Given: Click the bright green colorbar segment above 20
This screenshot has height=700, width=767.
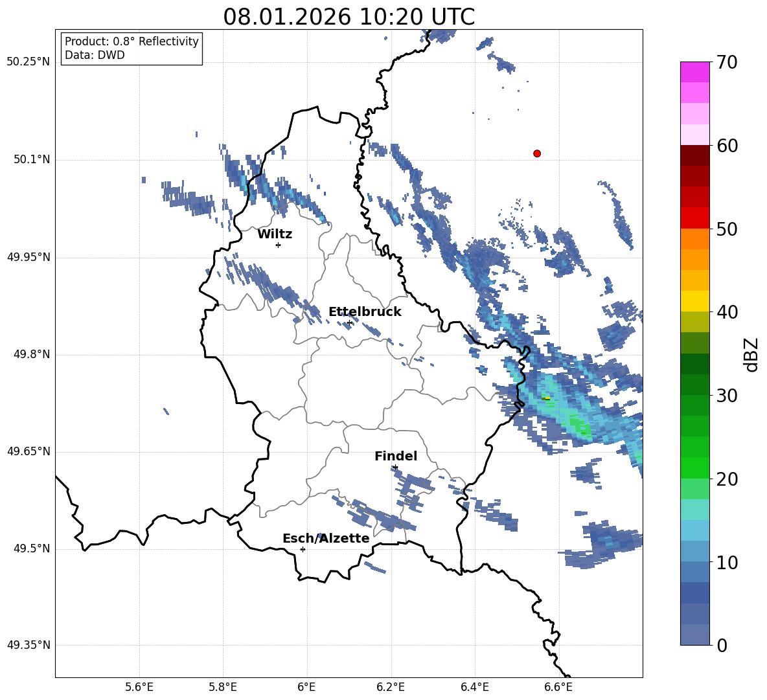Looking at the screenshot, I should click(x=694, y=468).
